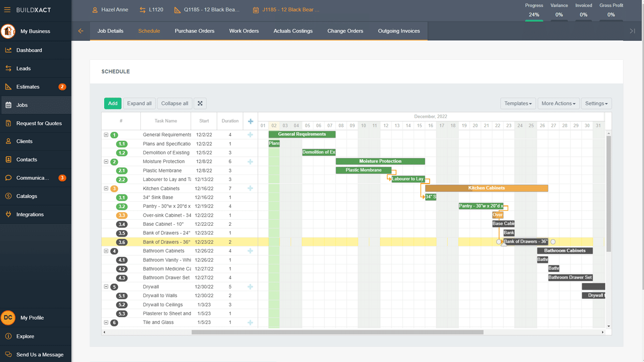Click the collapse panel icon at far right

point(632,31)
